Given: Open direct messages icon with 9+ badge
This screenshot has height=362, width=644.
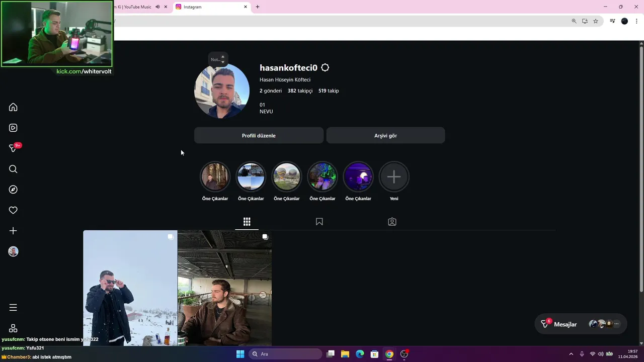Looking at the screenshot, I should pyautogui.click(x=14, y=148).
